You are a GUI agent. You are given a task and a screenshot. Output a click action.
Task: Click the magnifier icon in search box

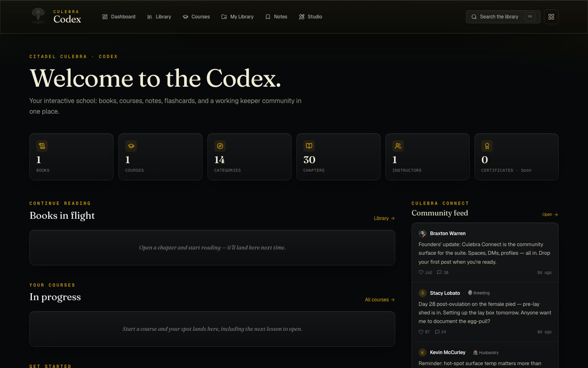pos(474,17)
